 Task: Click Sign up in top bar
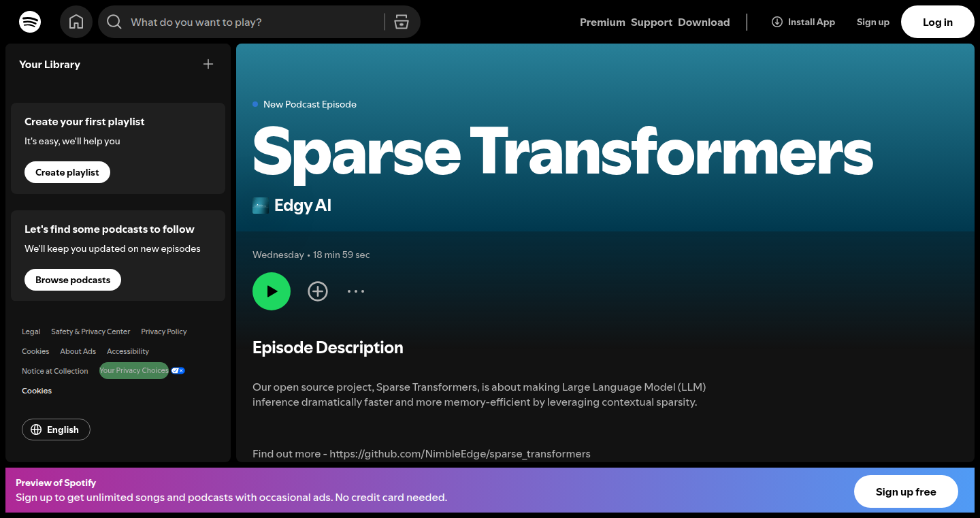tap(873, 22)
